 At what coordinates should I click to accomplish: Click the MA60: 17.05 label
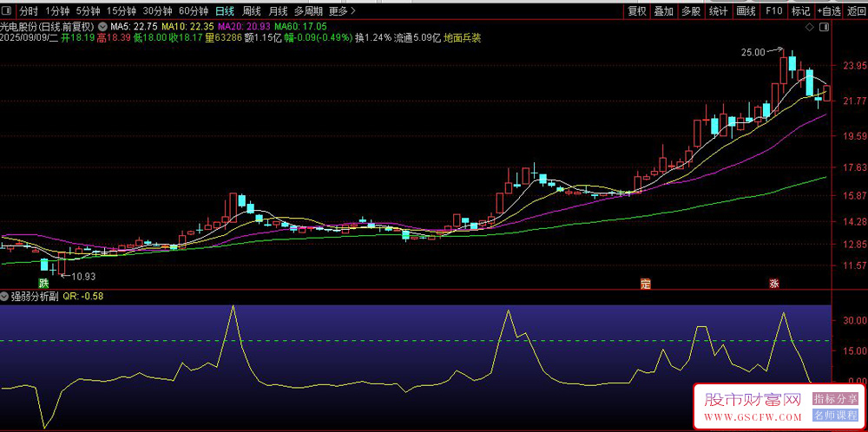coord(300,26)
